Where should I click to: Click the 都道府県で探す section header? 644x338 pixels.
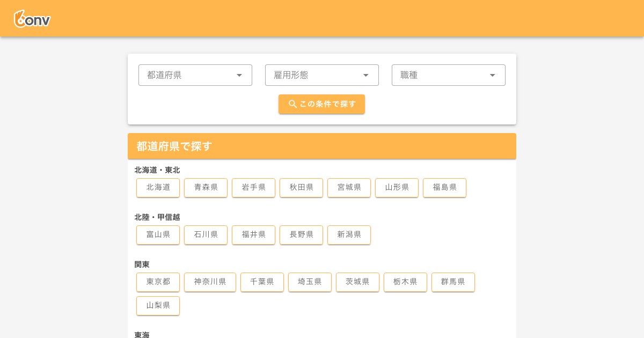point(322,146)
